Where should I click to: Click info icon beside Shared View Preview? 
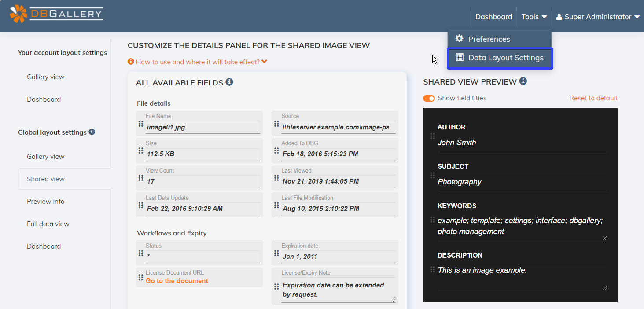[523, 81]
